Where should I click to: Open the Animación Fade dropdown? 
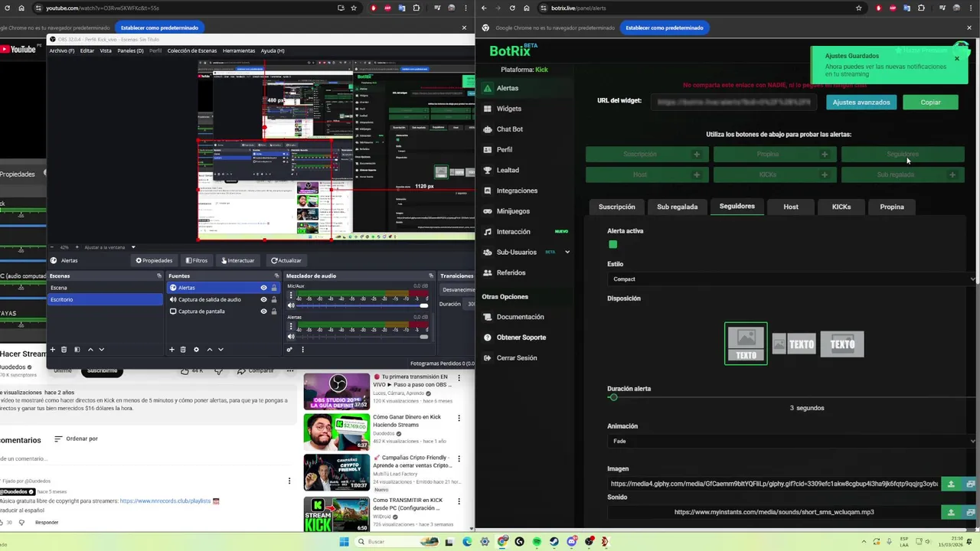tap(792, 441)
